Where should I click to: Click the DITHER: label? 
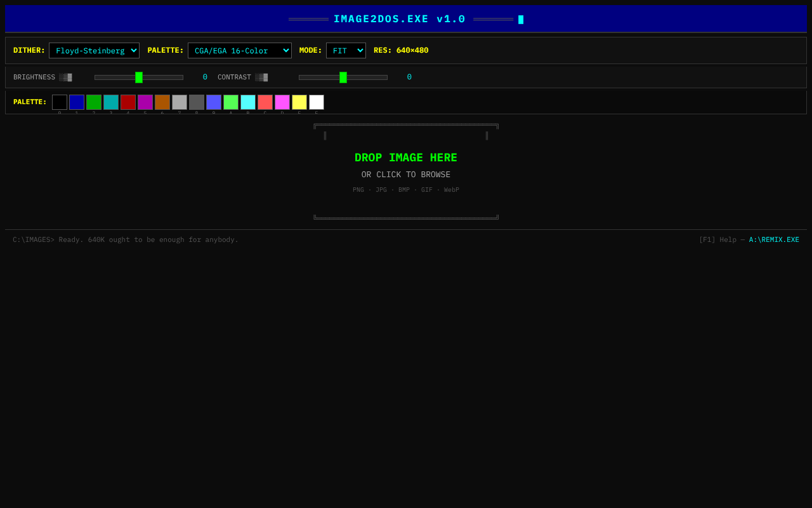point(29,50)
